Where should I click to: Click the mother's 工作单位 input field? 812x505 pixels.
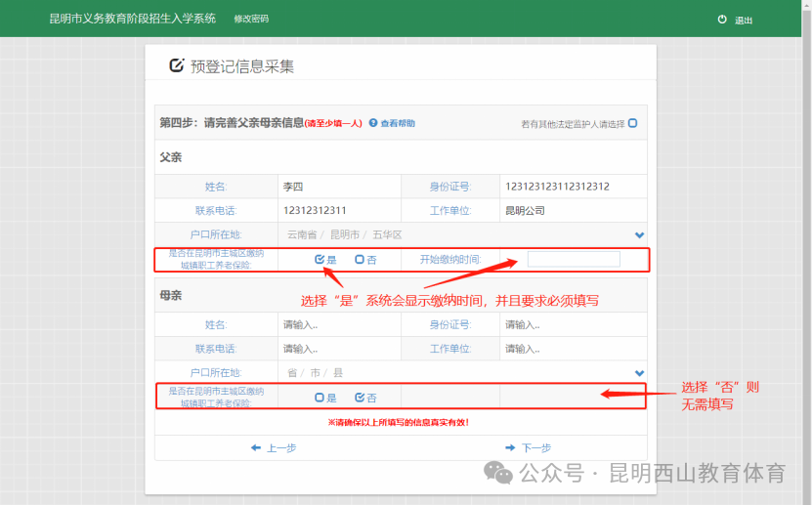pos(574,349)
